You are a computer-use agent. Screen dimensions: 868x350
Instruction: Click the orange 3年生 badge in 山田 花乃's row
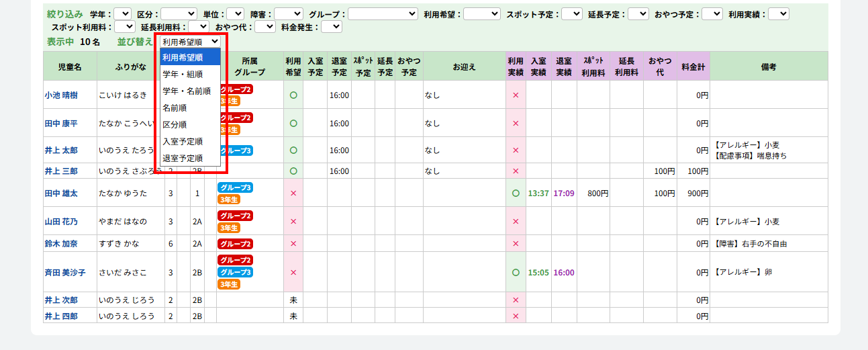228,228
